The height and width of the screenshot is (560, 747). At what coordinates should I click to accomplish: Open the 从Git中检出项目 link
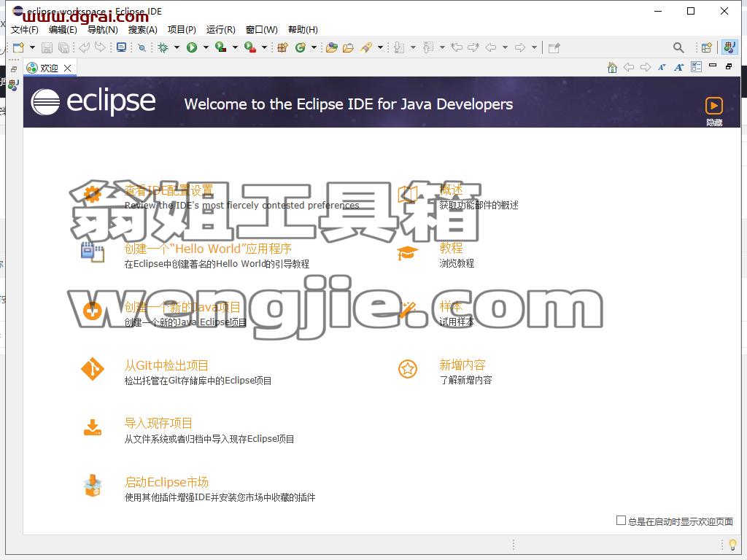[166, 365]
